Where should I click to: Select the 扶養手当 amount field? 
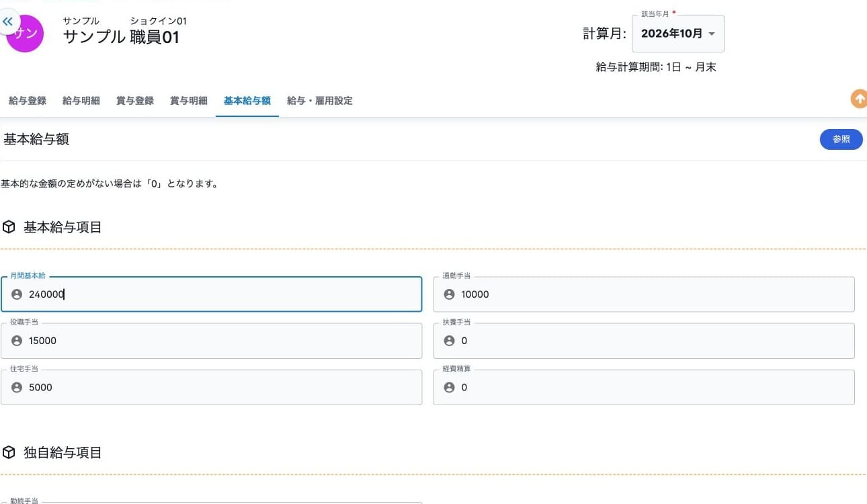pos(644,341)
